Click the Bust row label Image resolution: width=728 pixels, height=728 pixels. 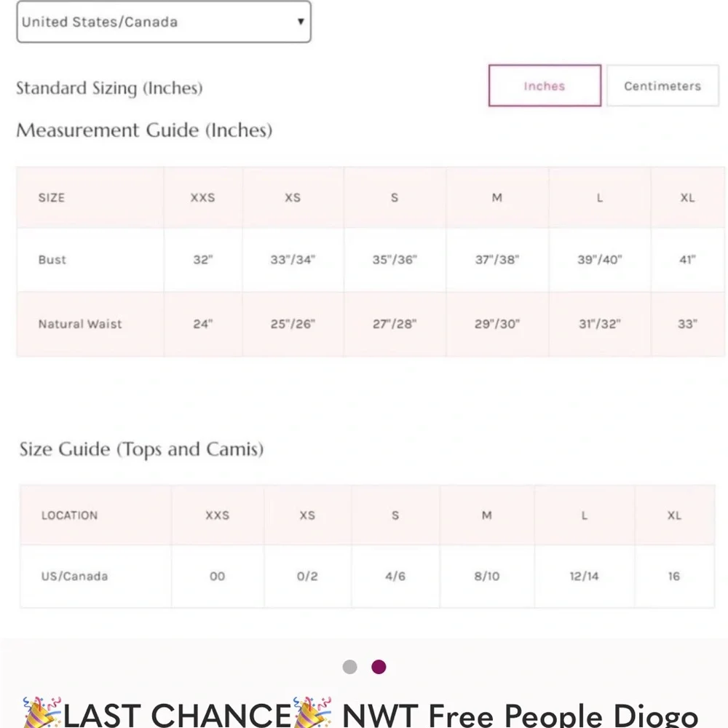pyautogui.click(x=52, y=260)
